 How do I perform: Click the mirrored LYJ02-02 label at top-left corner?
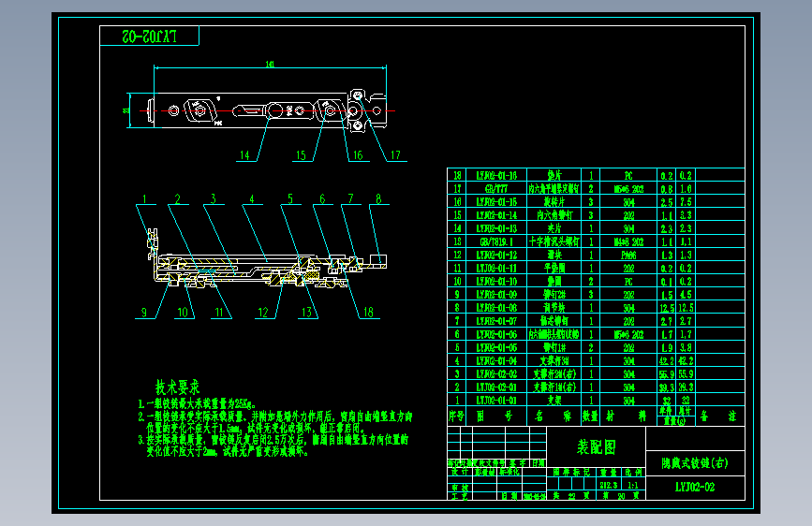pos(150,37)
